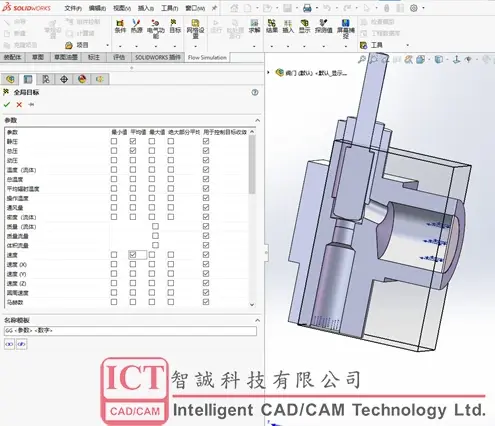Click the 网格设置 mesh settings icon
This screenshot has height=426, width=495.
coord(195,29)
